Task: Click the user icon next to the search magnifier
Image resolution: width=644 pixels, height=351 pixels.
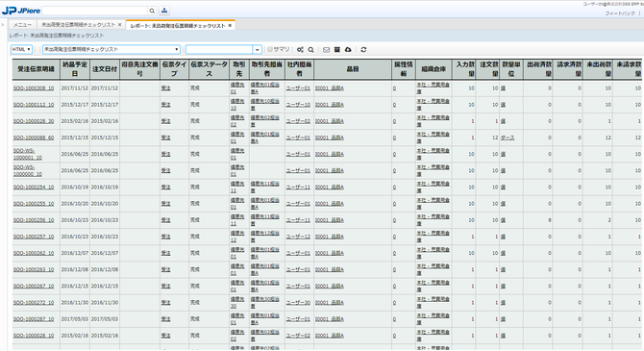Action: click(164, 11)
